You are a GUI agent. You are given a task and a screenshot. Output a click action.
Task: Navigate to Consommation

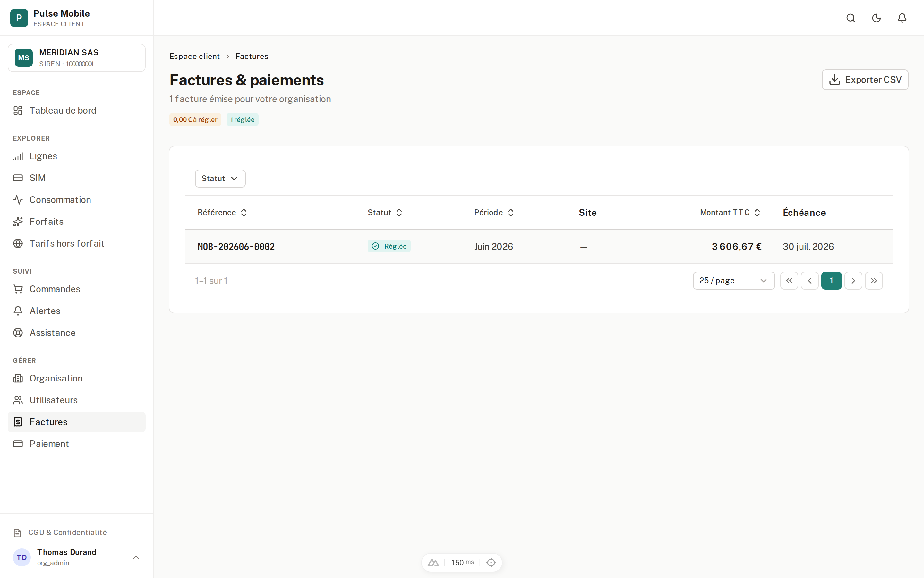point(77,199)
